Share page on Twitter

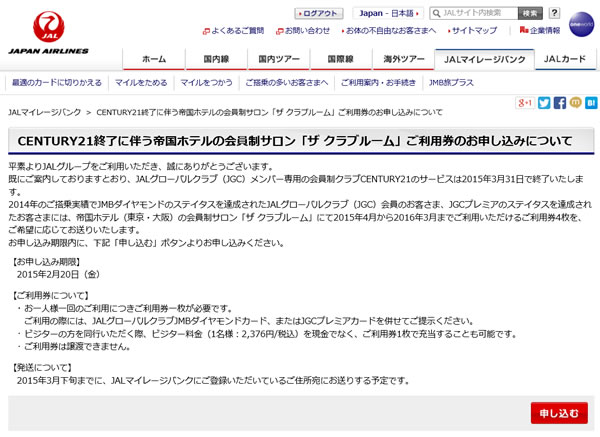(x=544, y=103)
